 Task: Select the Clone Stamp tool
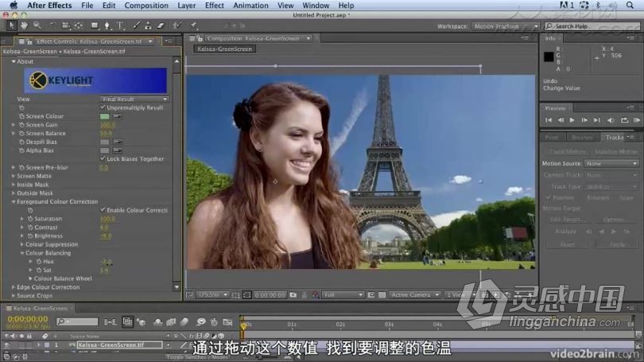point(148,25)
